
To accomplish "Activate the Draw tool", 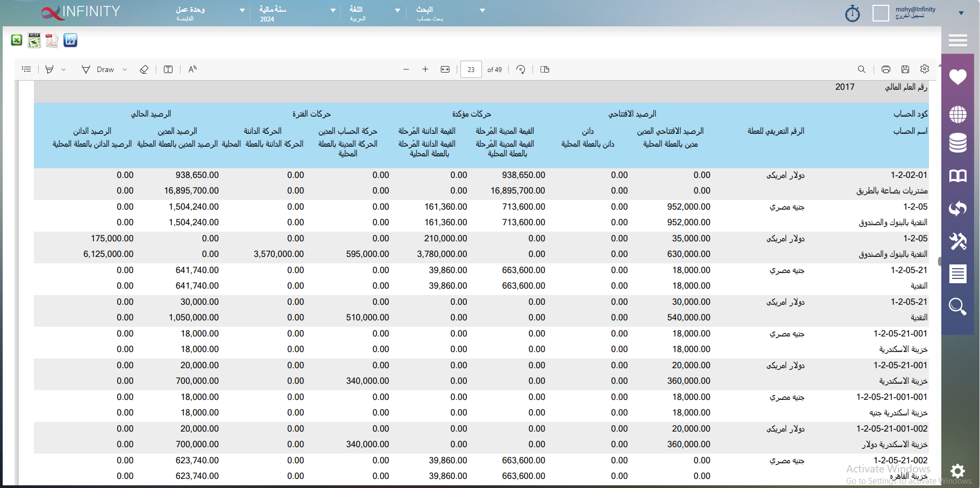I will tap(98, 69).
